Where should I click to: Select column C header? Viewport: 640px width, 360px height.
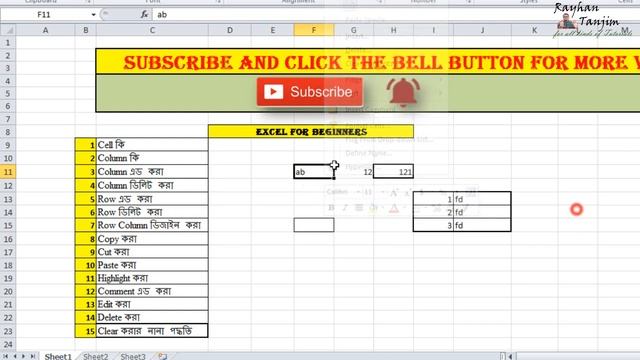point(152,30)
